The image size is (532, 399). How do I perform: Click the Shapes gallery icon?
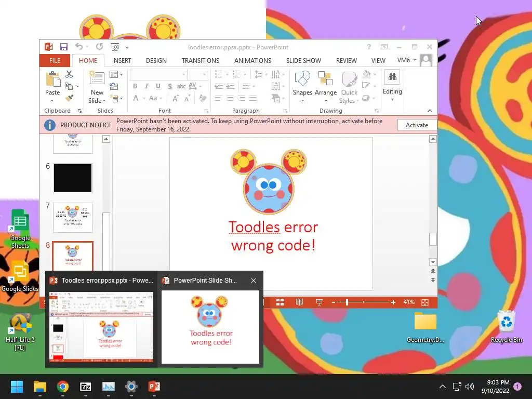(302, 79)
